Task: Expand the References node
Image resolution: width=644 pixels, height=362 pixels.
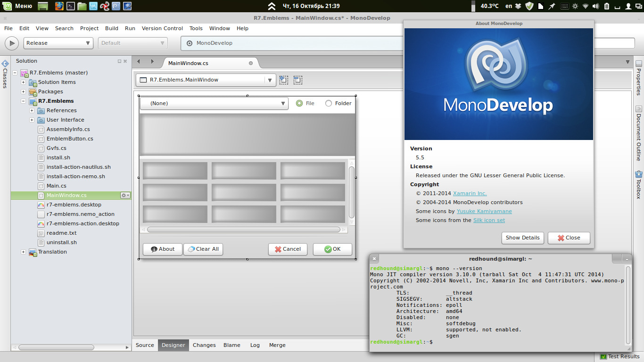Action: (x=32, y=110)
